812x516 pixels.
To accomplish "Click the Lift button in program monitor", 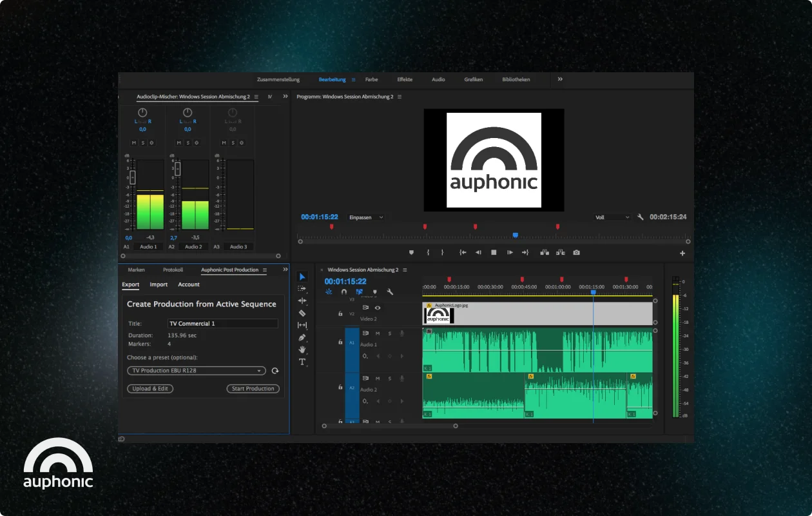I will tap(545, 253).
